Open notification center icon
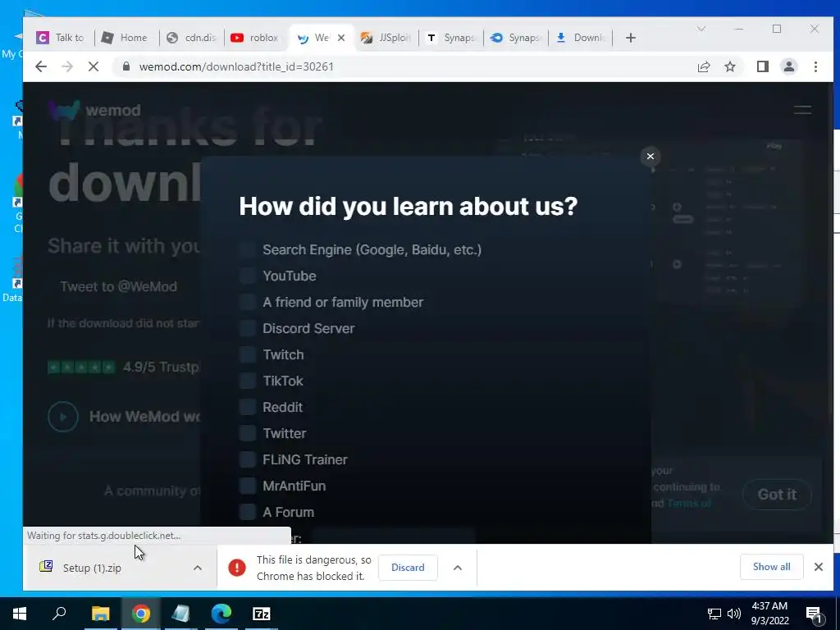The height and width of the screenshot is (630, 840). (814, 614)
